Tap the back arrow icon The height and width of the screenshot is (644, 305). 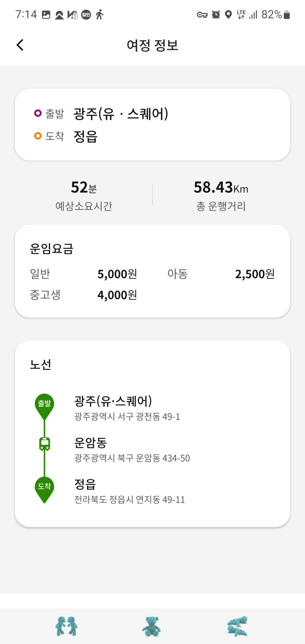coord(20,45)
